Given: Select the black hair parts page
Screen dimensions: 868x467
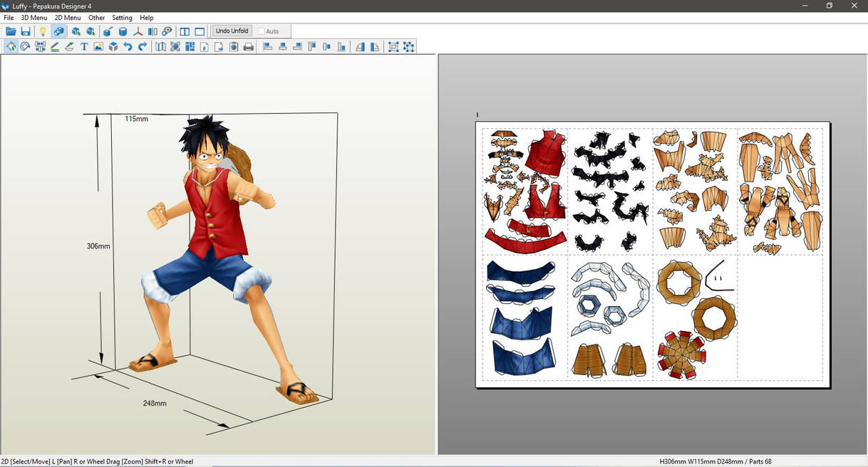Looking at the screenshot, I should point(609,190).
